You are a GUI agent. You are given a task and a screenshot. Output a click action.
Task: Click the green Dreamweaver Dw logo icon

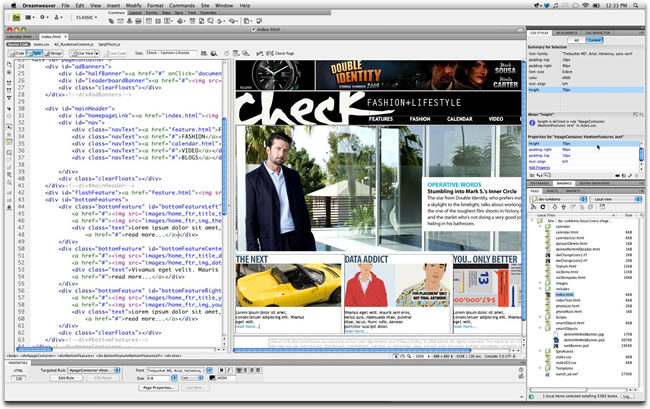pyautogui.click(x=16, y=17)
